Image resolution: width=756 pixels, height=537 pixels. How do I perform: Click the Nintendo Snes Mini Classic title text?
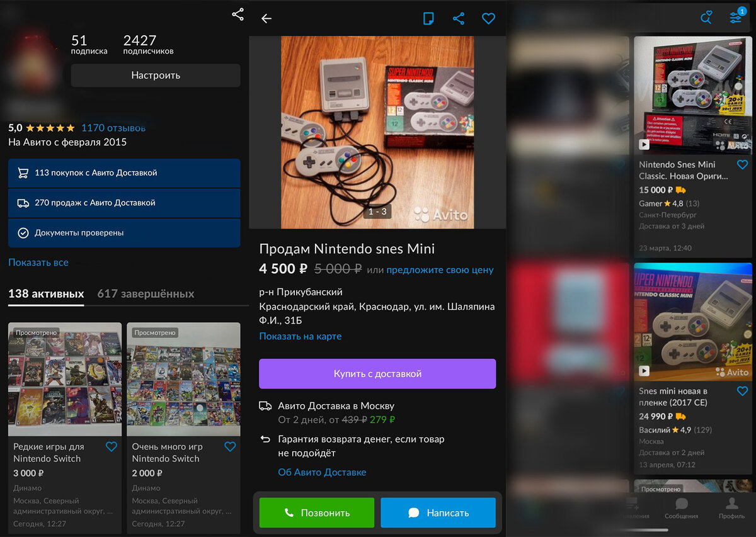pos(684,171)
